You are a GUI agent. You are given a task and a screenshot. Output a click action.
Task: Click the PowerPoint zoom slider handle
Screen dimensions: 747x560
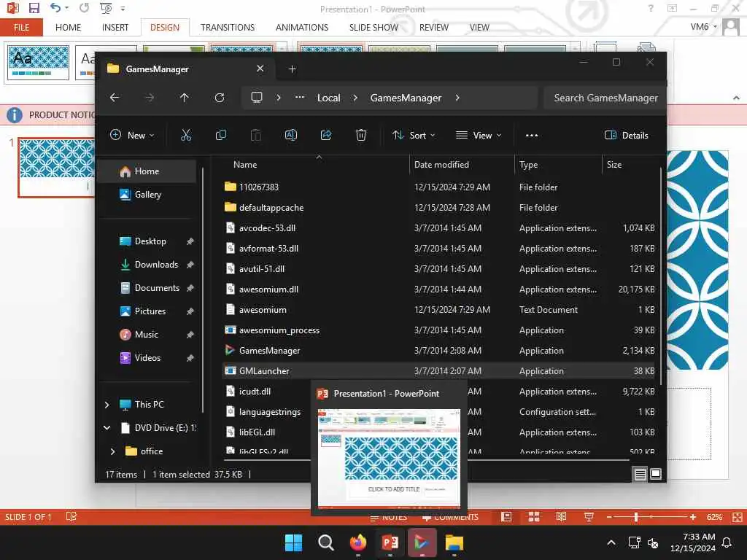click(x=635, y=517)
